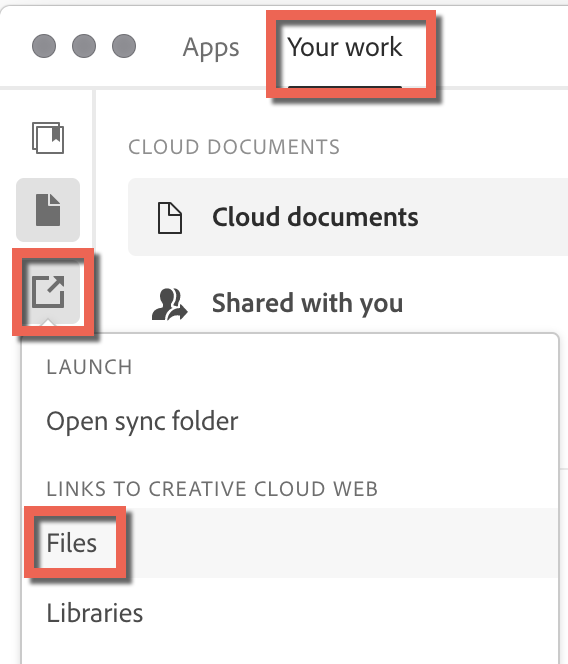Select the filled document sidebar icon
This screenshot has width=568, height=664.
coord(48,210)
